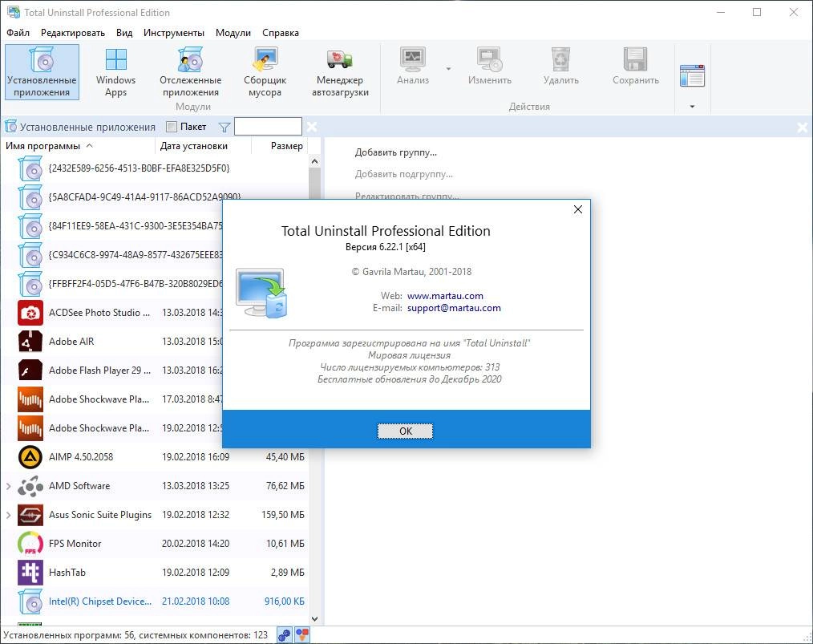The height and width of the screenshot is (644, 813).
Task: Open the Tracked applications module (Отслеженные приложения)
Action: (190, 71)
